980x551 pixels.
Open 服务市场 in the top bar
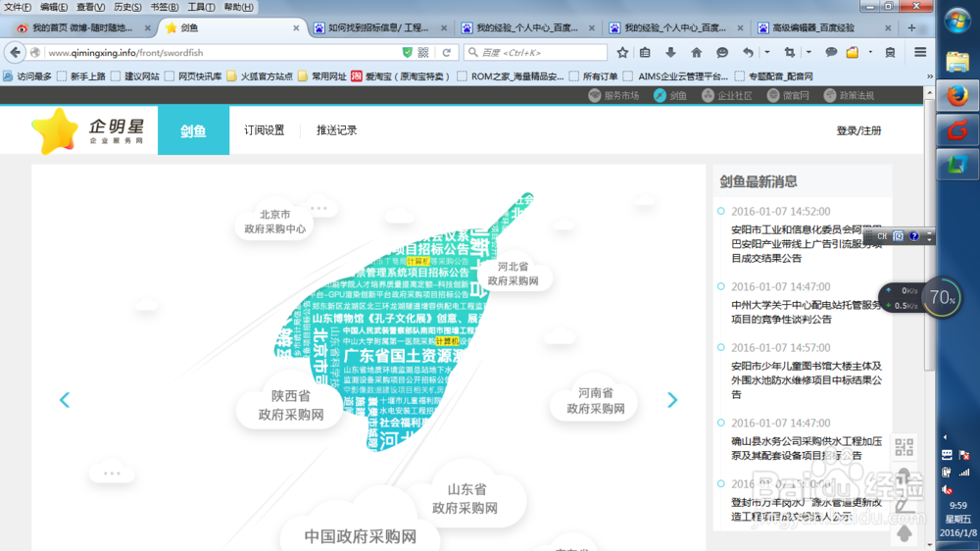[x=614, y=95]
